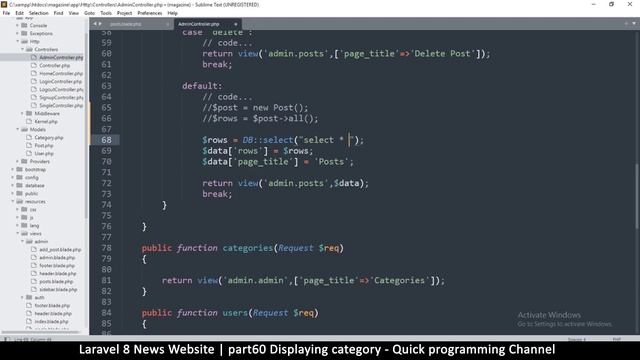Collapse the resources folder

[13, 201]
